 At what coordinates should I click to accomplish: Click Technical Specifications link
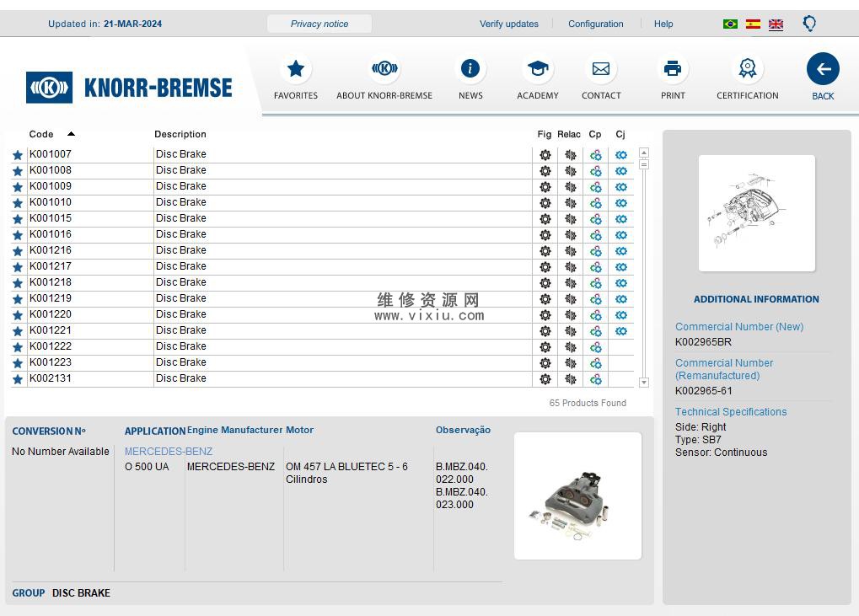731,412
